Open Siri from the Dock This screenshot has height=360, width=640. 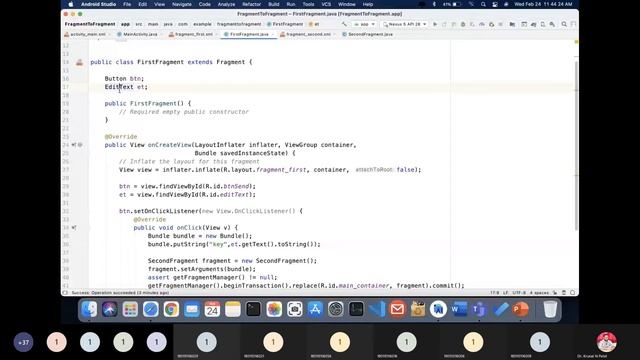pos(109,309)
